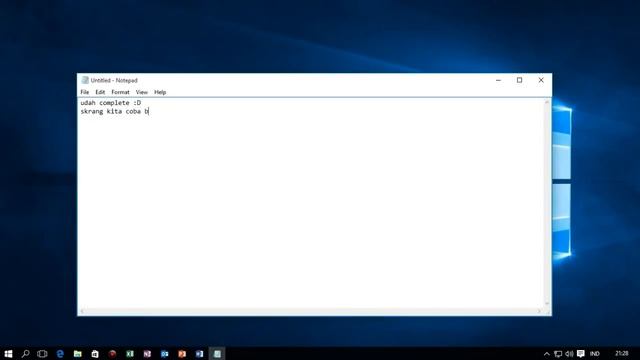The image size is (640, 360).
Task: Open Task View from the taskbar
Action: point(42,353)
